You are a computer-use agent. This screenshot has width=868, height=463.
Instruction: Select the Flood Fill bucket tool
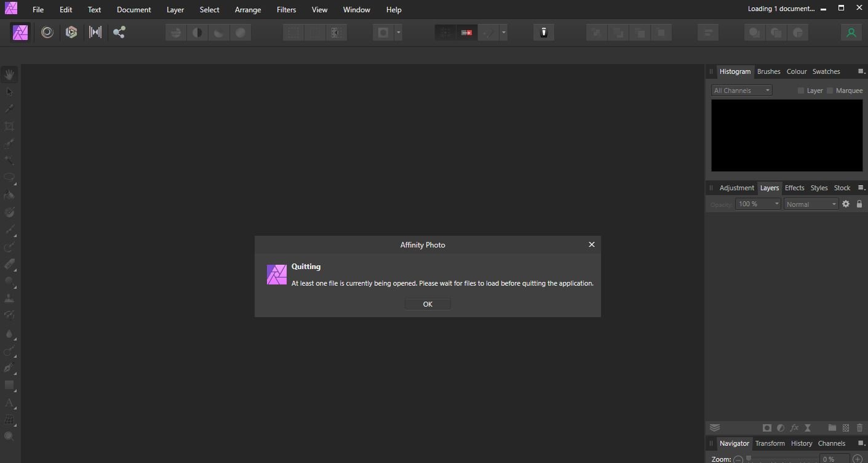tap(9, 195)
